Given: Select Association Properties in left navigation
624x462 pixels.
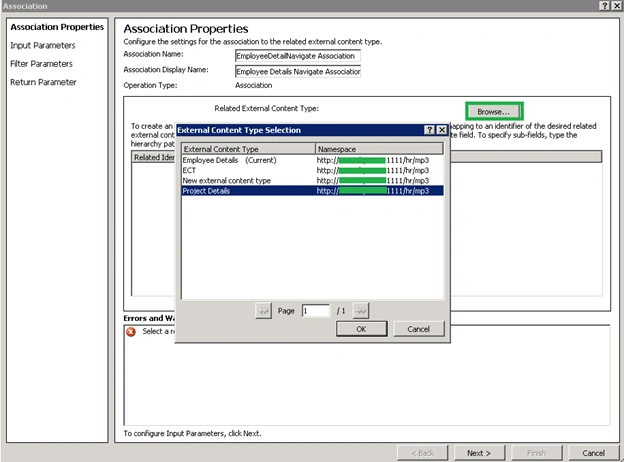Looking at the screenshot, I should coord(57,27).
